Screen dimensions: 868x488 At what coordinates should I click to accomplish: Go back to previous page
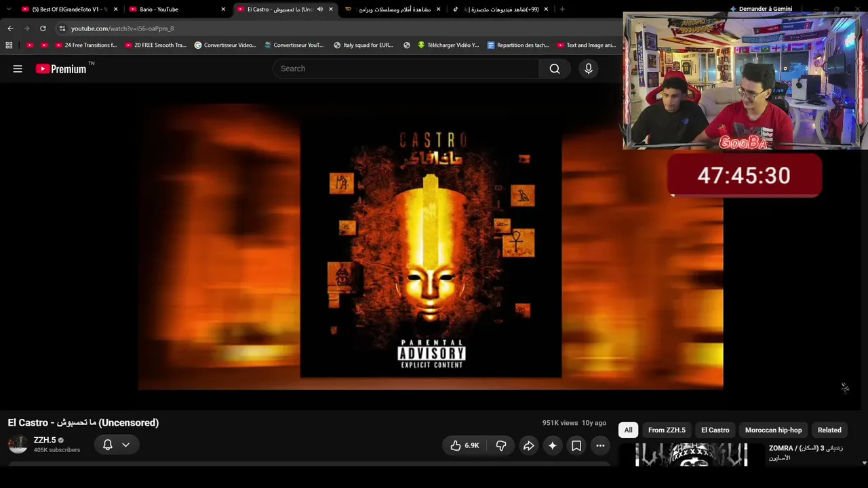coord(10,28)
